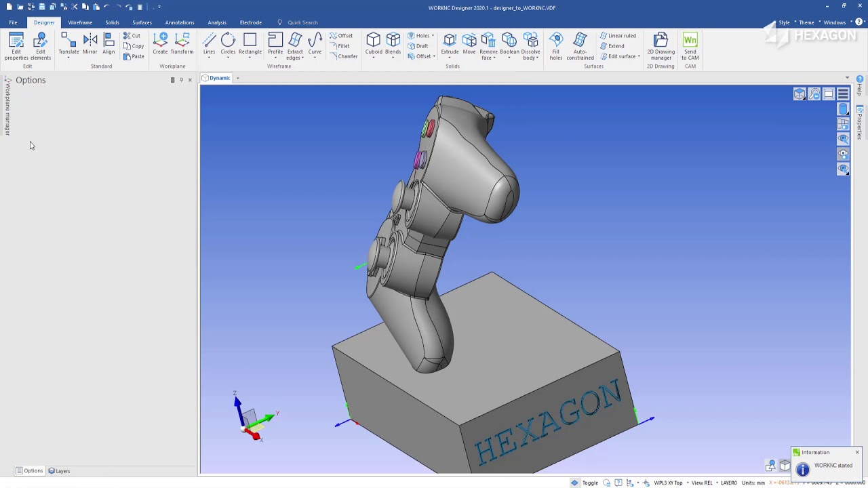This screenshot has height=488, width=868.
Task: Open the Edit properties tool
Action: click(16, 46)
